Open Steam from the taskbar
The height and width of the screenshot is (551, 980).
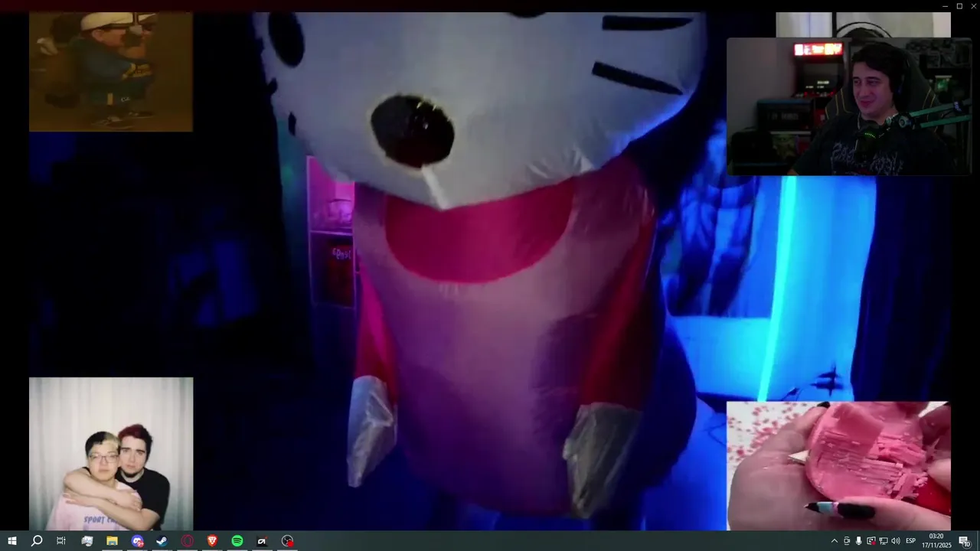pos(162,541)
